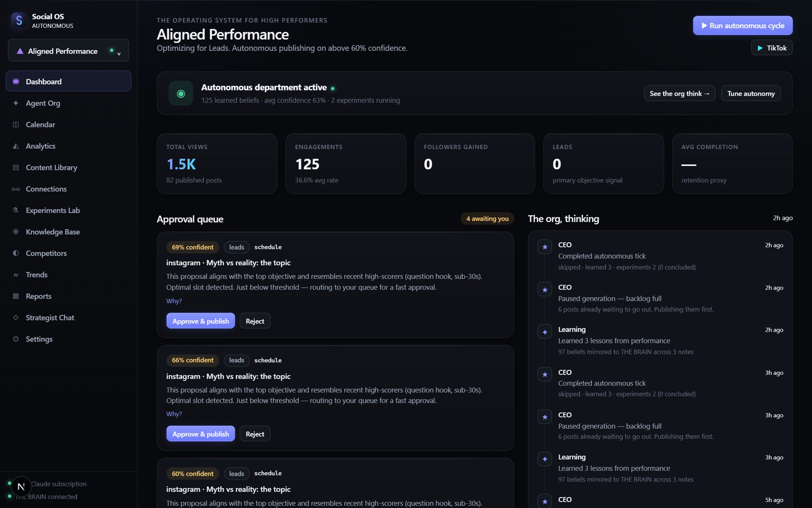
Task: Click star icon of 3h ago Completed autonomous tick
Action: pos(545,374)
